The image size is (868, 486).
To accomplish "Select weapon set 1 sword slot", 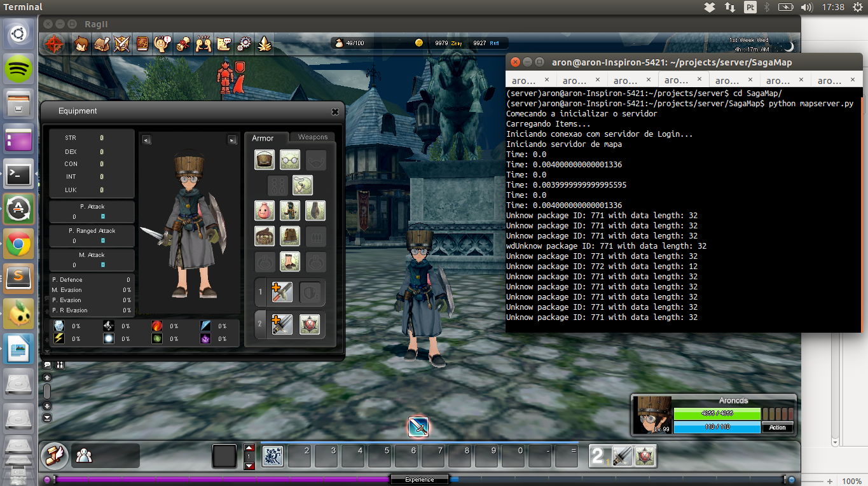I will click(282, 293).
